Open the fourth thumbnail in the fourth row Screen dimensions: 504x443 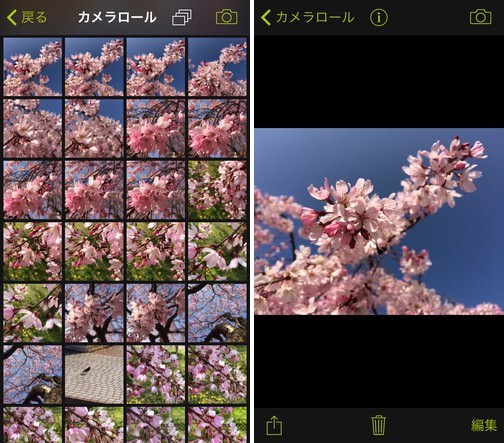[217, 252]
